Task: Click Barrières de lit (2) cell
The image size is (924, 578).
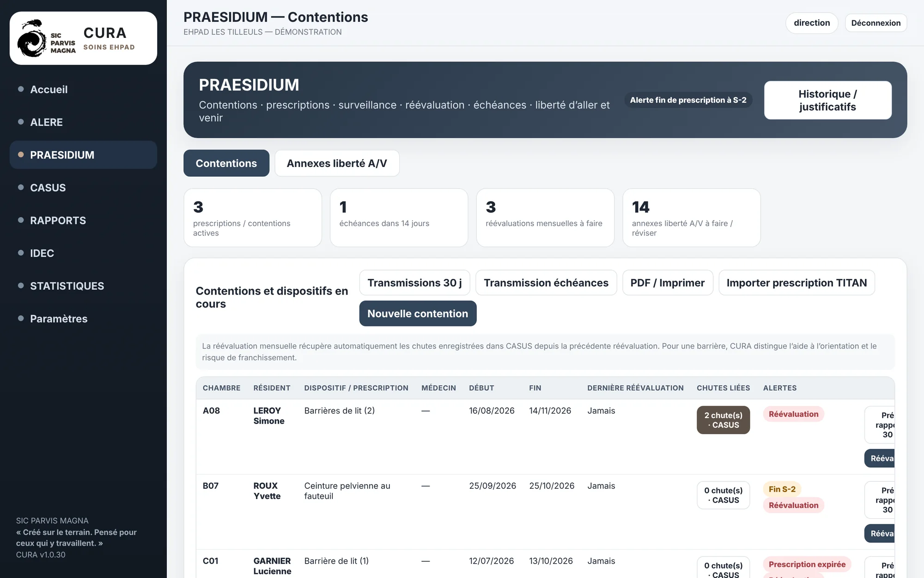Action: [339, 411]
